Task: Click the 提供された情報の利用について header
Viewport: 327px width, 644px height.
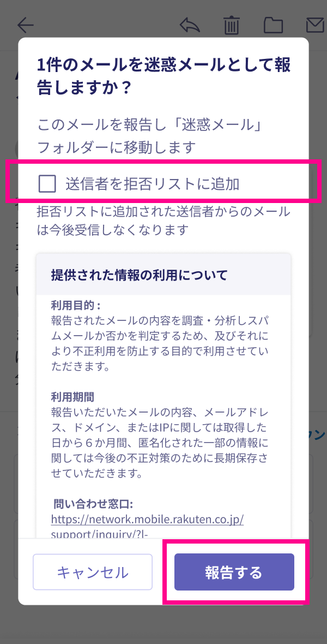Action: [x=139, y=275]
